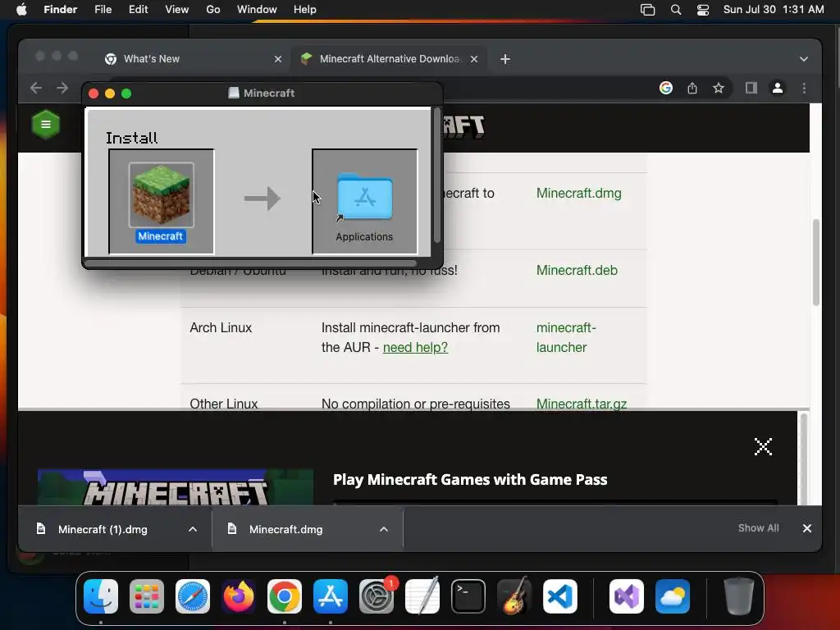Image resolution: width=840 pixels, height=630 pixels.
Task: Click the 'need help?' link
Action: coord(415,347)
